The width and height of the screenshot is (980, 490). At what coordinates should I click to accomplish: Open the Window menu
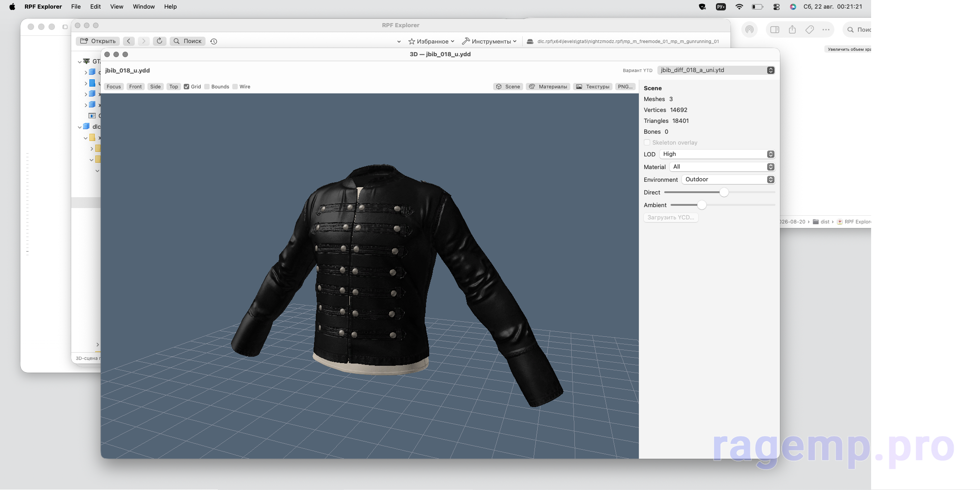coord(144,7)
